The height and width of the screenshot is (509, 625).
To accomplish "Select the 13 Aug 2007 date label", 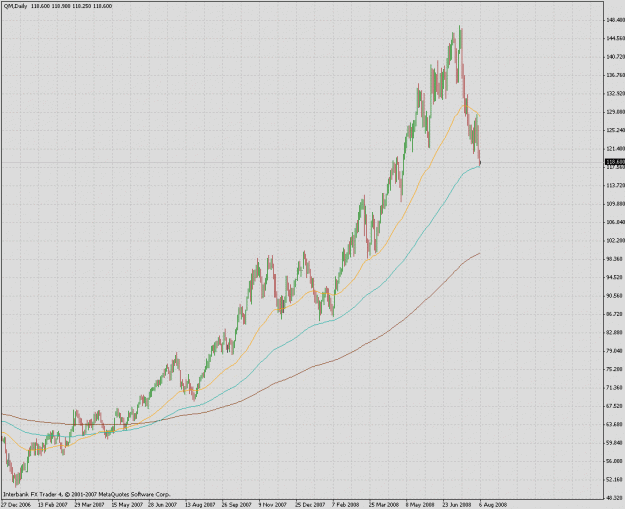I will pyautogui.click(x=200, y=505).
